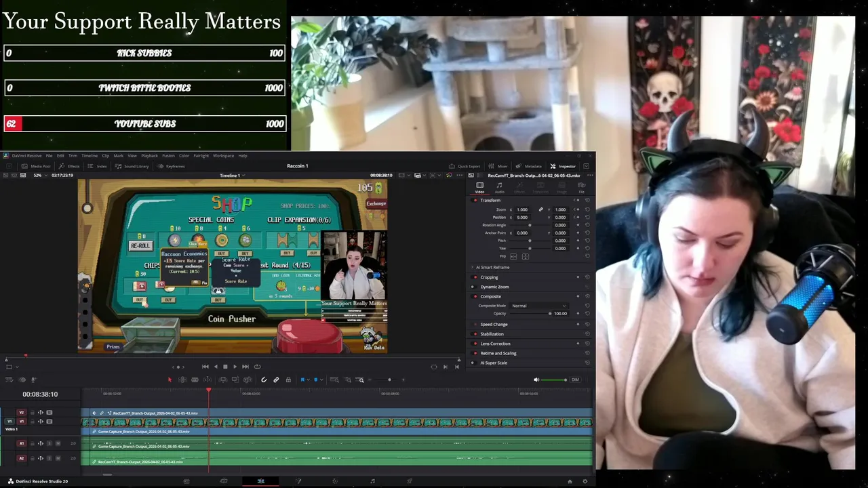
Task: Open the Cut page at bottom
Action: coord(224,481)
